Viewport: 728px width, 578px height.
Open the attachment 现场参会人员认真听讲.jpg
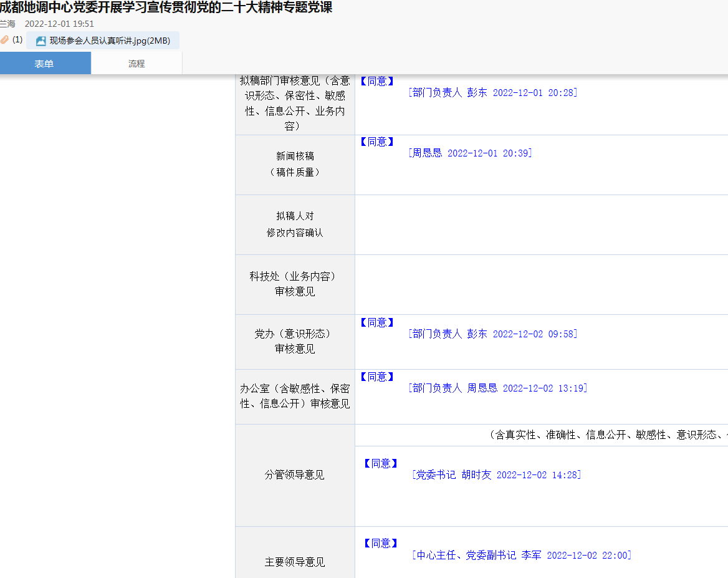110,41
